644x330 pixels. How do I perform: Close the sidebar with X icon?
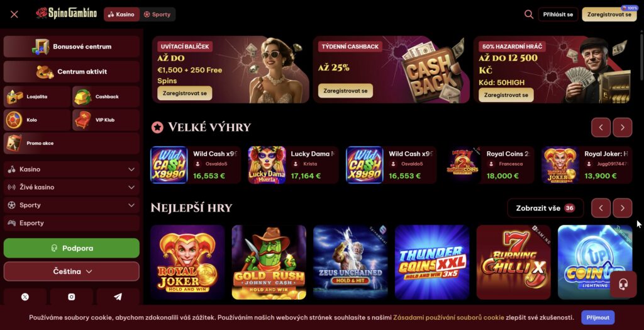click(x=14, y=14)
